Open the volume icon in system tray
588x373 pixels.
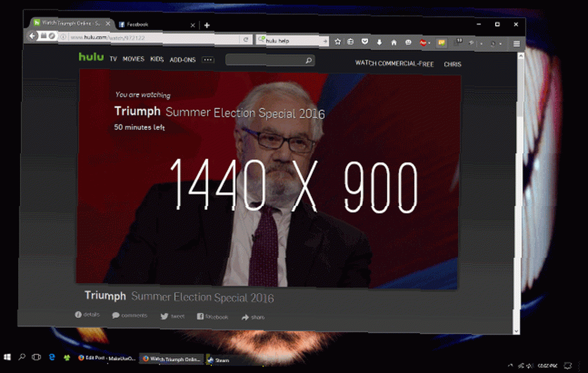(x=529, y=366)
